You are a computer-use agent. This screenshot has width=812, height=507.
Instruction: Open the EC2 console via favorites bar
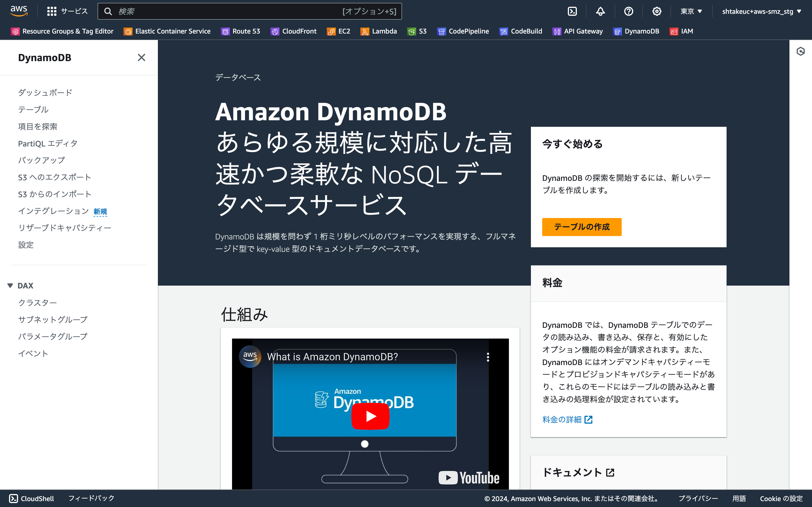point(338,31)
